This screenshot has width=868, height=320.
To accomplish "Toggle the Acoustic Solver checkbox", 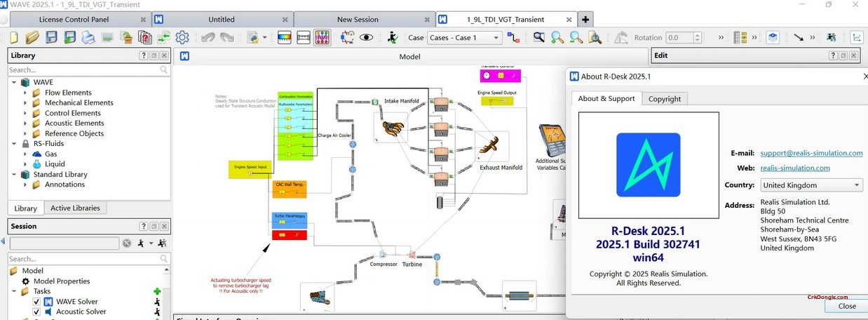I will click(37, 312).
